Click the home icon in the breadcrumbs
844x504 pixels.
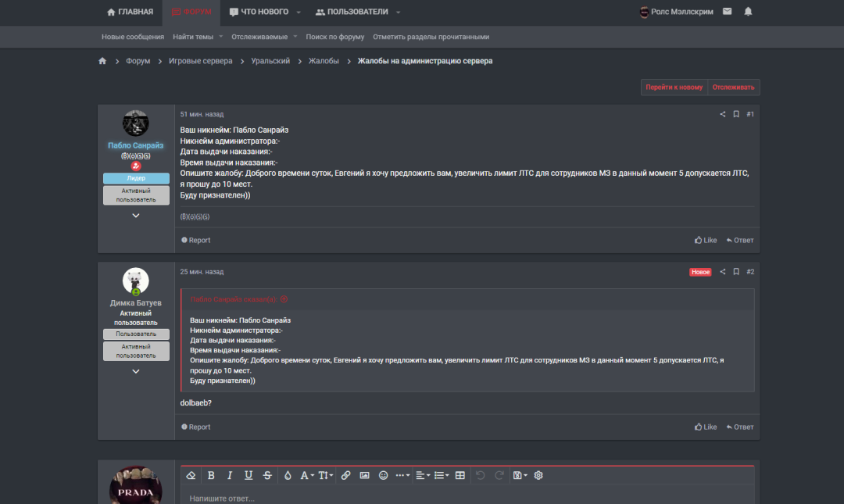102,61
